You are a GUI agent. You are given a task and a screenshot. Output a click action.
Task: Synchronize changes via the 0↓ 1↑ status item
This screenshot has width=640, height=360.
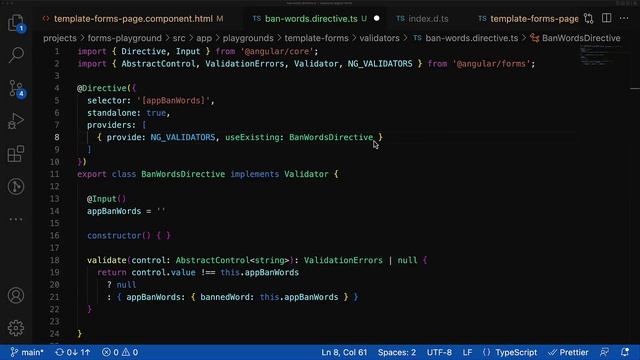(x=73, y=352)
